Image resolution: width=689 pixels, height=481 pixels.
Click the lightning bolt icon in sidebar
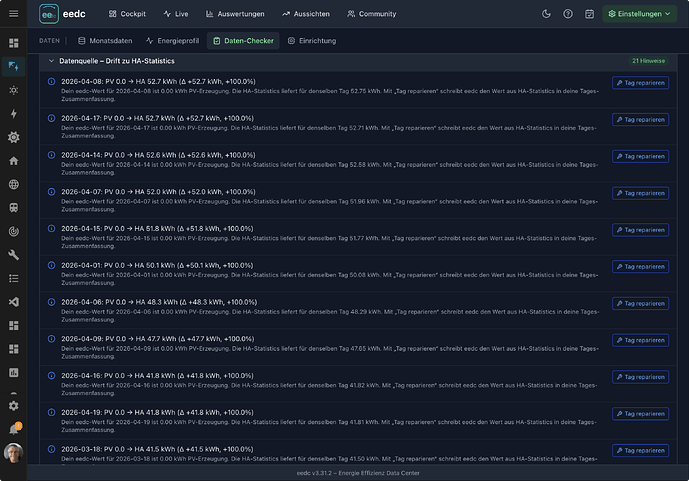pos(14,114)
